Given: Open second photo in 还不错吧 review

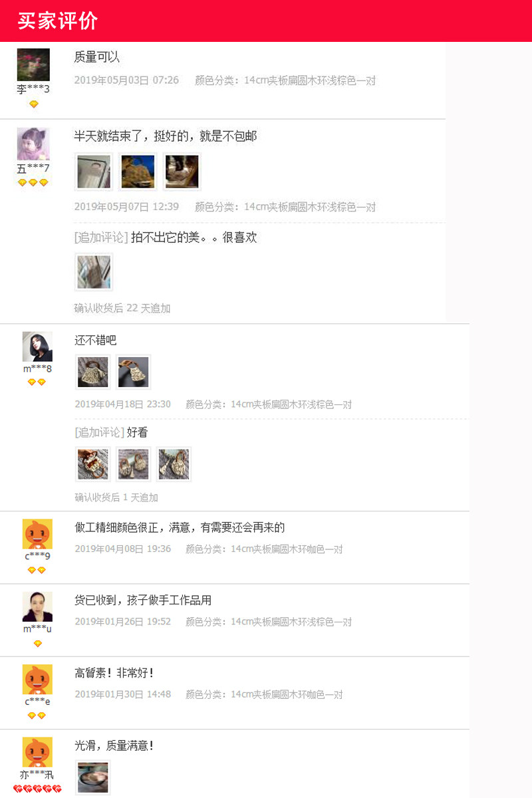Looking at the screenshot, I should coord(133,372).
